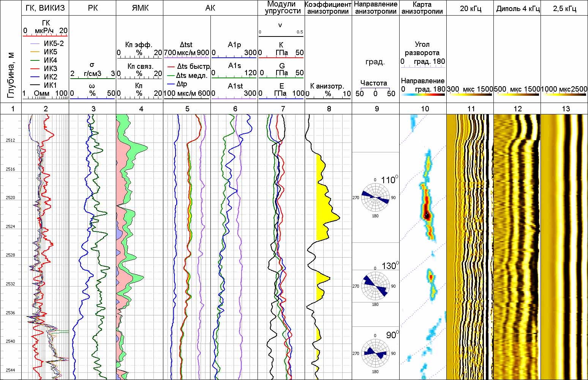Click the 2,5 кГц column header

(x=564, y=8)
